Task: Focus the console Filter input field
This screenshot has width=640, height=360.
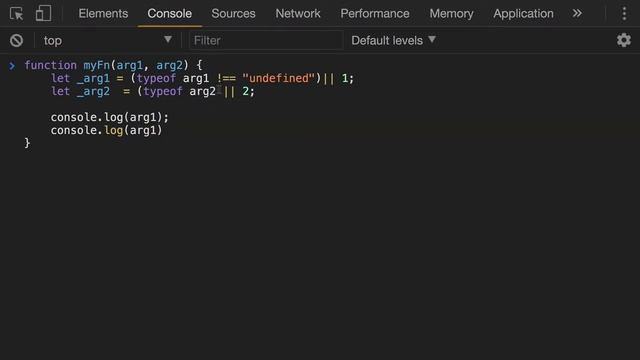Action: click(x=266, y=40)
